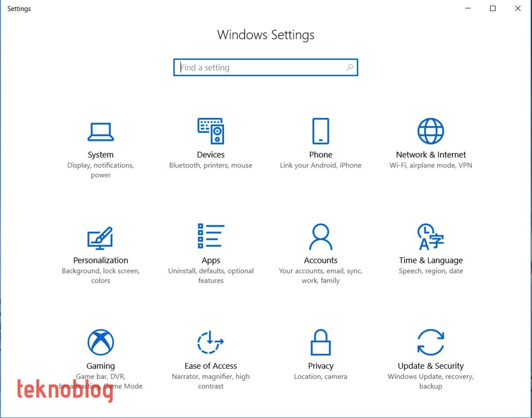
Task: Open the Phone settings icon
Action: [x=321, y=131]
